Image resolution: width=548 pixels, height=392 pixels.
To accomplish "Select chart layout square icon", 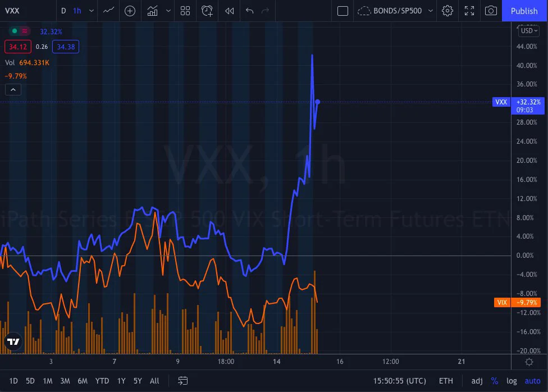I will (x=342, y=11).
